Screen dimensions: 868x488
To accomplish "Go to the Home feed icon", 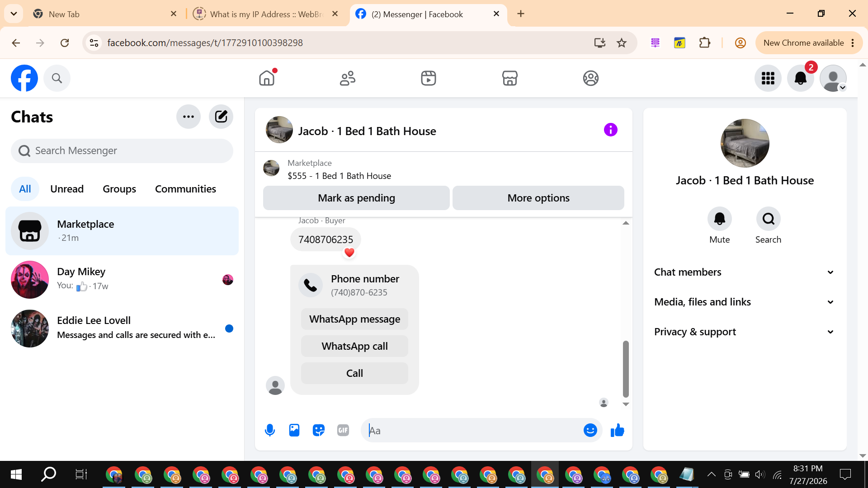I will (267, 78).
